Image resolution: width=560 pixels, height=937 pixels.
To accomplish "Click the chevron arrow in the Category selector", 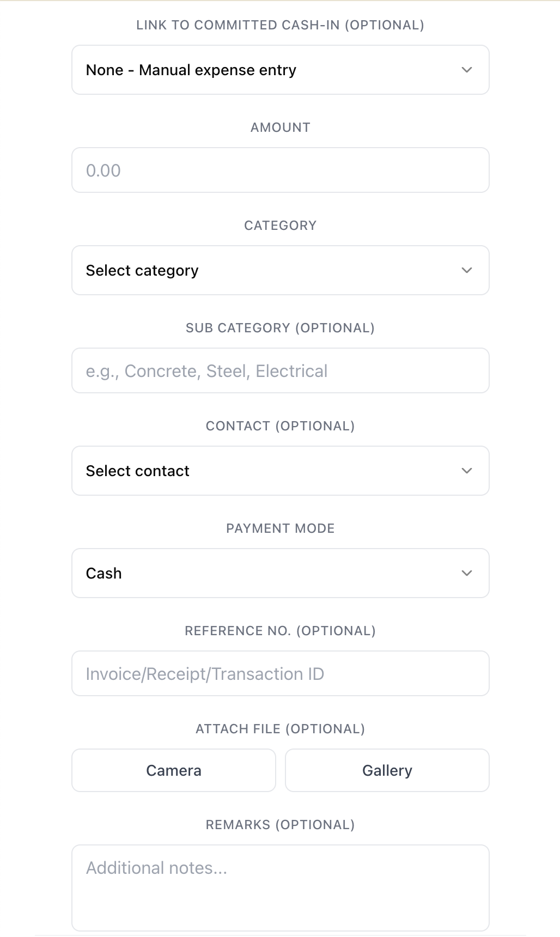I will [466, 270].
